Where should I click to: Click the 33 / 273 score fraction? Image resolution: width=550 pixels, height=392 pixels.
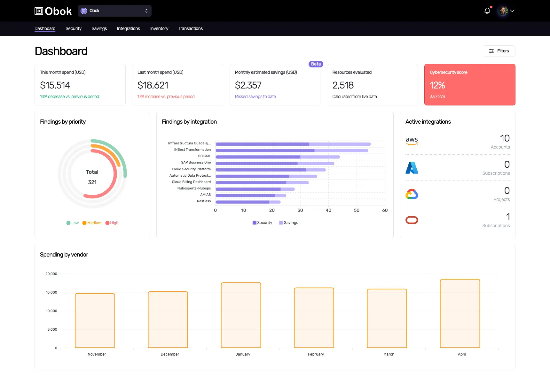(437, 96)
